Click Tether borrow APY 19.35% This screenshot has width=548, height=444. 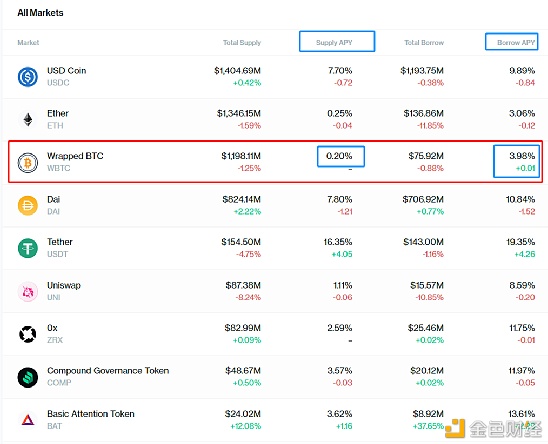click(521, 242)
